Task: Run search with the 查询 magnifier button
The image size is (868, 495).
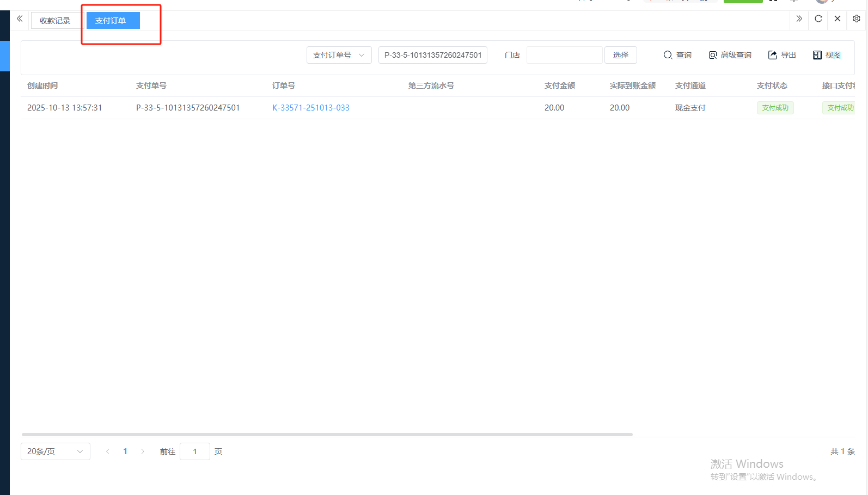Action: 677,55
